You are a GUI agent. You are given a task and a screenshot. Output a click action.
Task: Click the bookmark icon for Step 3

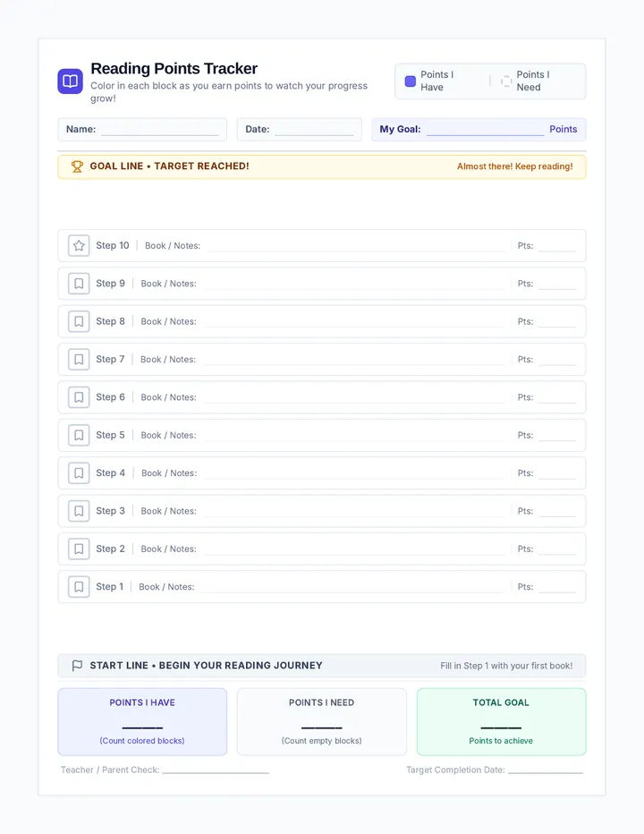click(x=79, y=511)
